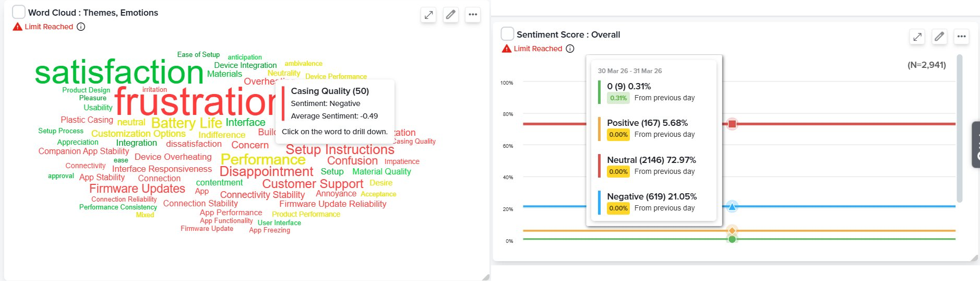The image size is (980, 281).
Task: Click the Setup Instructions word
Action: (340, 149)
